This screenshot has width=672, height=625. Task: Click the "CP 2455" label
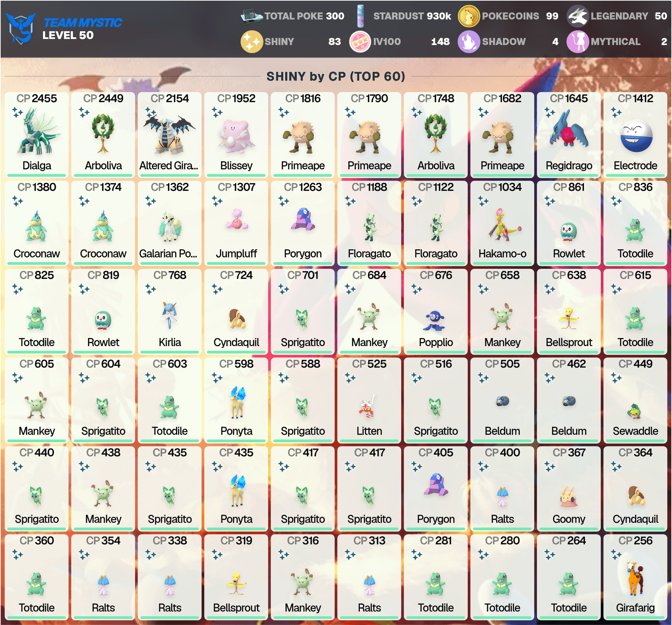coord(37,98)
